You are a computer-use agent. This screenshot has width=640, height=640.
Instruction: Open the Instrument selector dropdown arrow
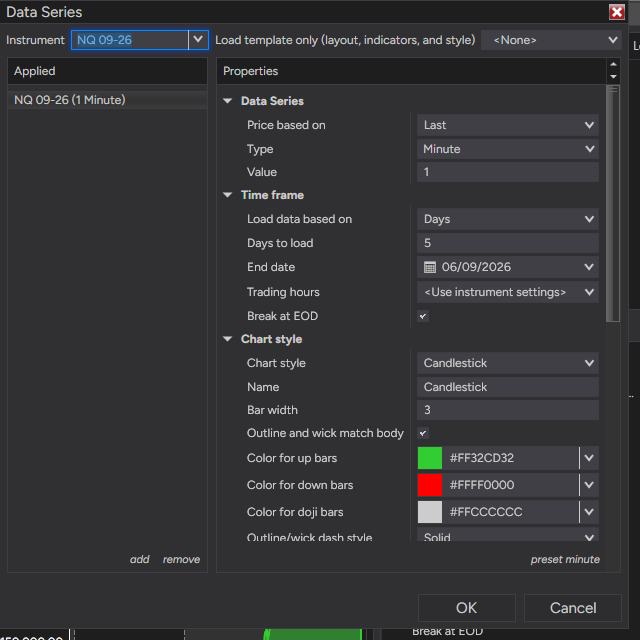198,40
